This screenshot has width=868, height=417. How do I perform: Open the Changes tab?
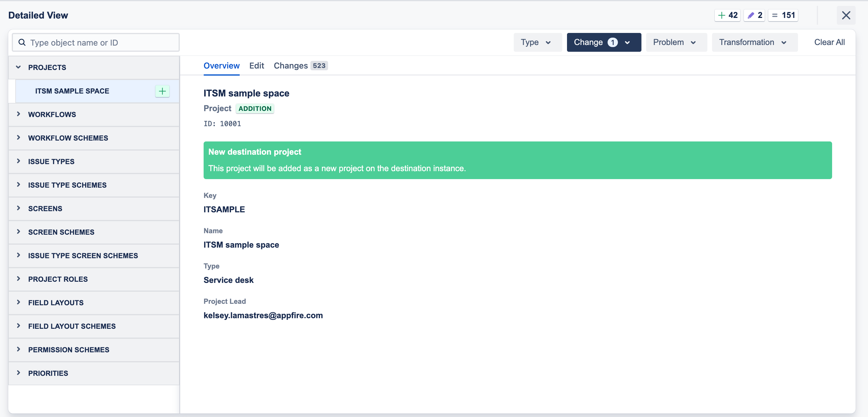coord(301,66)
